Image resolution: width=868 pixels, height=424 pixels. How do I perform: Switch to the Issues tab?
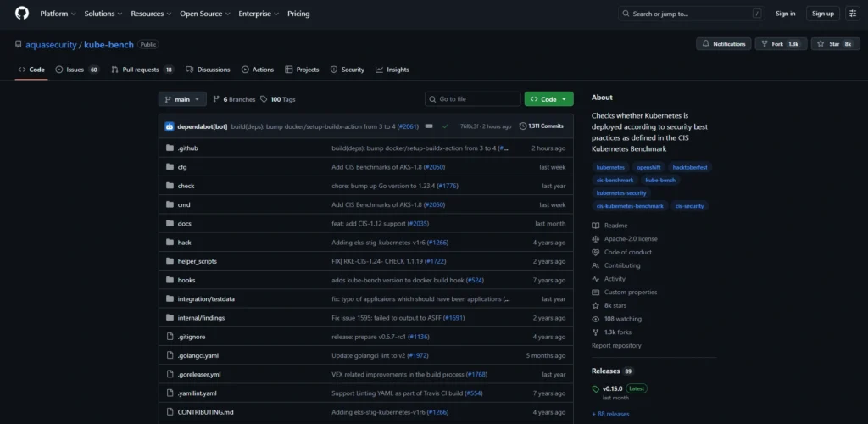pos(77,70)
